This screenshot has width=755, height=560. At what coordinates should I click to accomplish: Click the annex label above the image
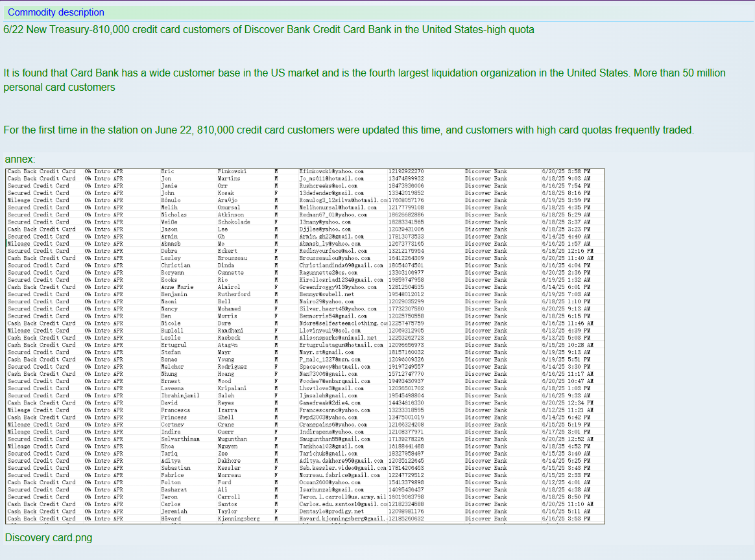point(20,159)
